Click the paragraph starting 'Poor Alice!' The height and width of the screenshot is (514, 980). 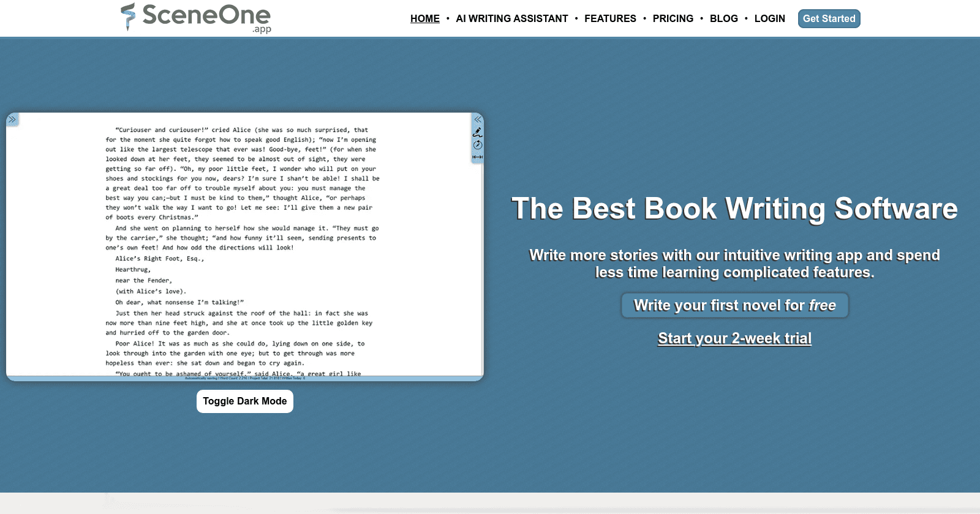pyautogui.click(x=236, y=353)
